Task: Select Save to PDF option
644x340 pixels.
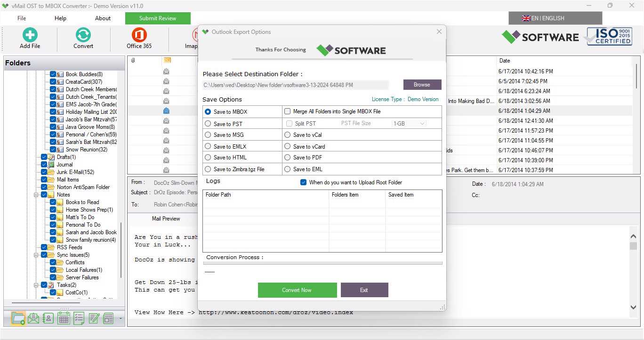Action: tap(287, 158)
